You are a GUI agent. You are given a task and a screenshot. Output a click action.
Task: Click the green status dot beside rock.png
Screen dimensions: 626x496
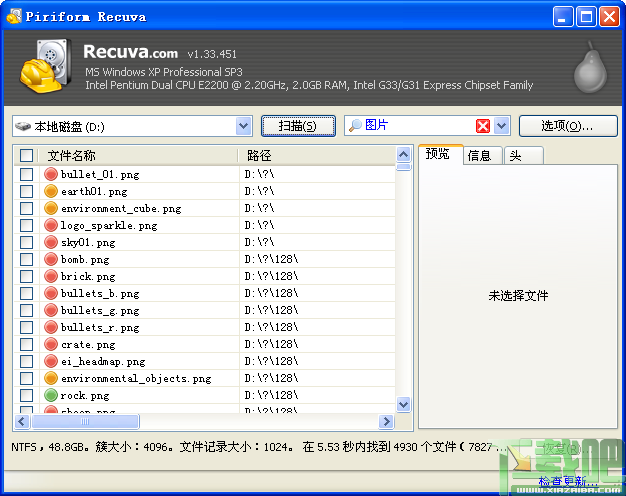[51, 395]
